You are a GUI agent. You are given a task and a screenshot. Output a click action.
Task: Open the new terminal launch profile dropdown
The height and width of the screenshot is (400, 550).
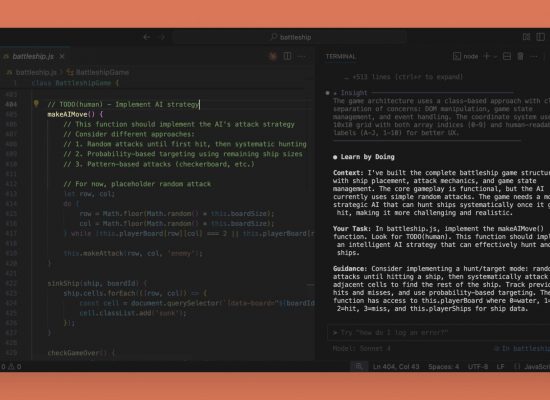[496, 56]
